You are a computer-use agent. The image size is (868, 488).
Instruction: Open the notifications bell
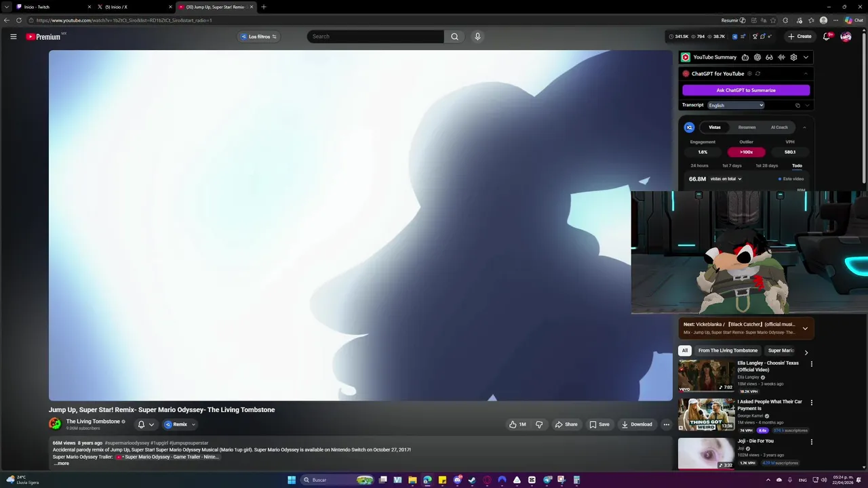(827, 37)
